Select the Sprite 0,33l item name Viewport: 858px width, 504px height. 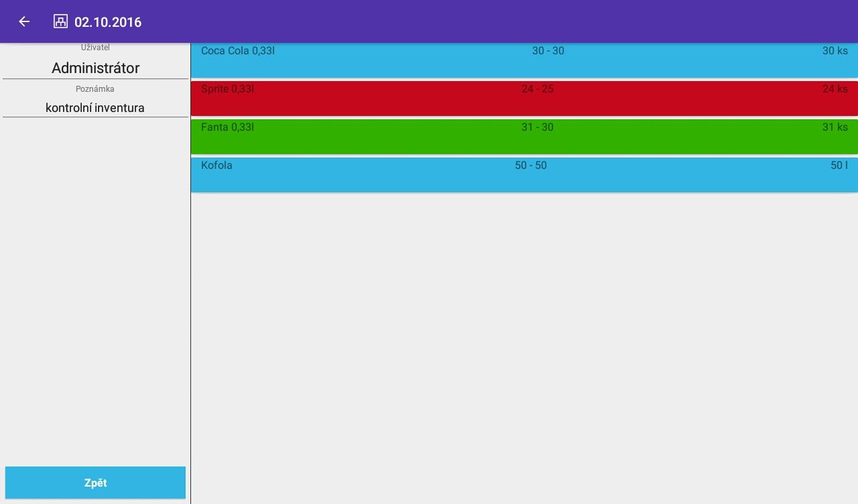[227, 89]
